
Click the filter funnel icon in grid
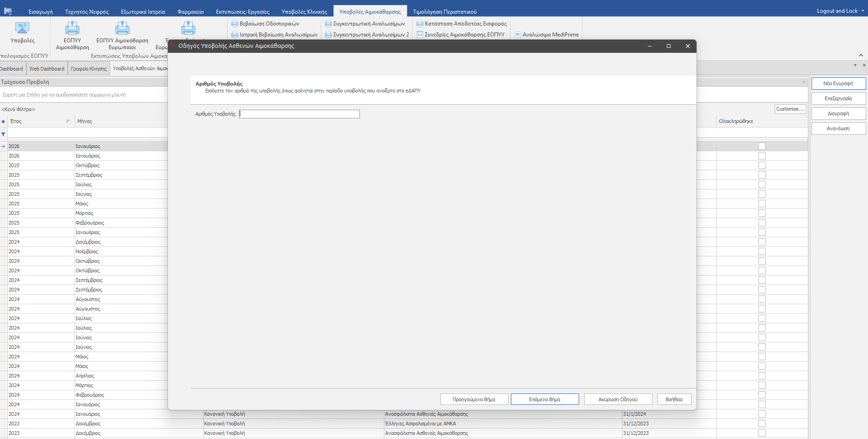coord(4,134)
